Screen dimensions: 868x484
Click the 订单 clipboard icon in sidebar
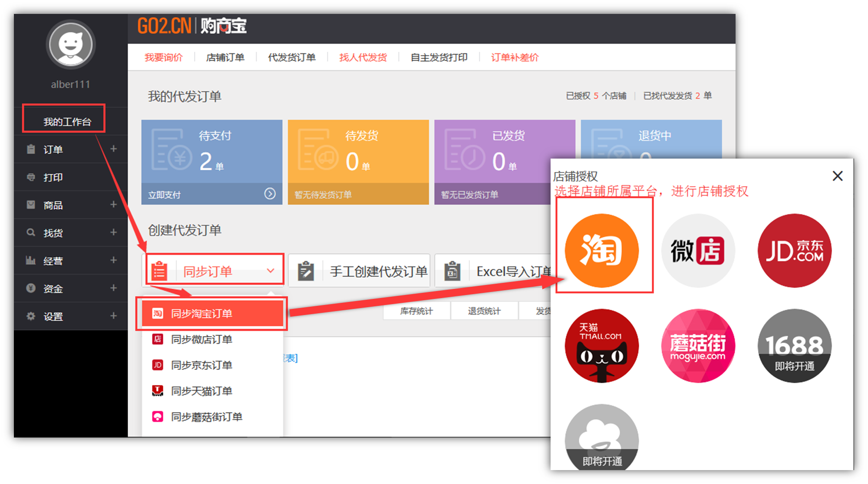31,149
